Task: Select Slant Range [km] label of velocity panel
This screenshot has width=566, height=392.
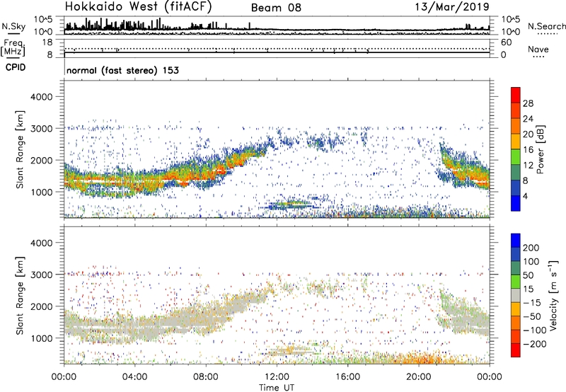Action: [20, 296]
